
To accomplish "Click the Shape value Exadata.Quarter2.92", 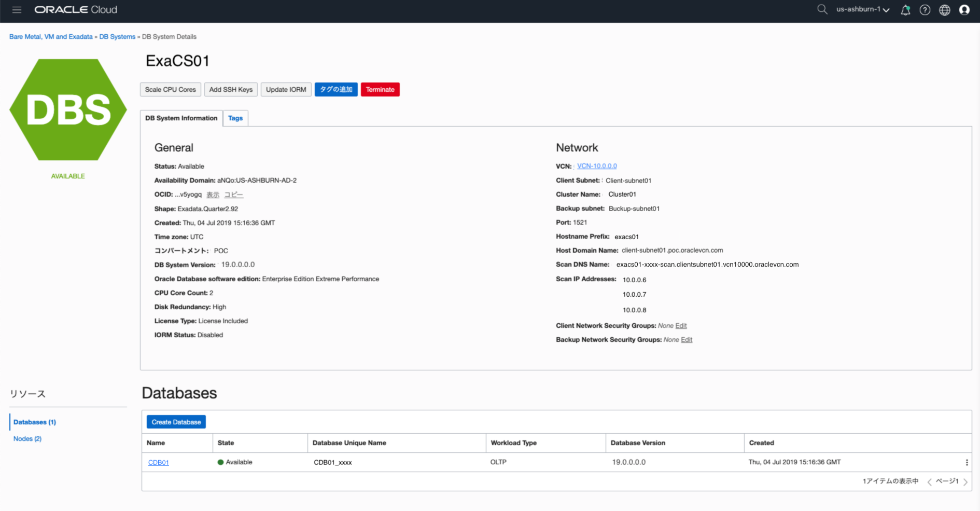I will point(208,209).
